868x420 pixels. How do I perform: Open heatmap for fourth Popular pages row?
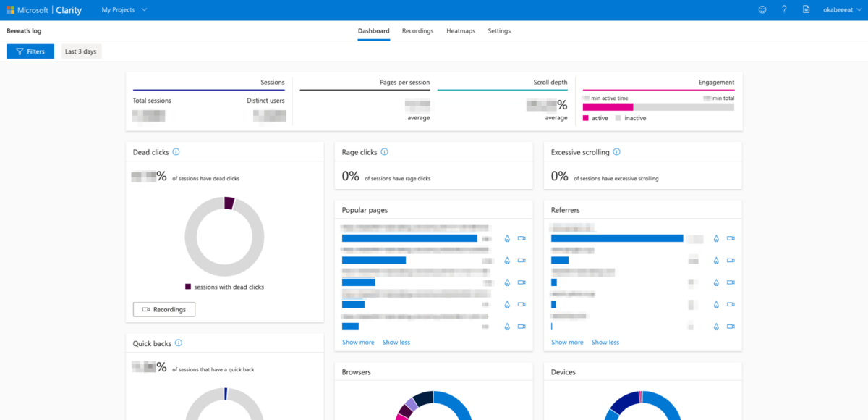tap(507, 305)
